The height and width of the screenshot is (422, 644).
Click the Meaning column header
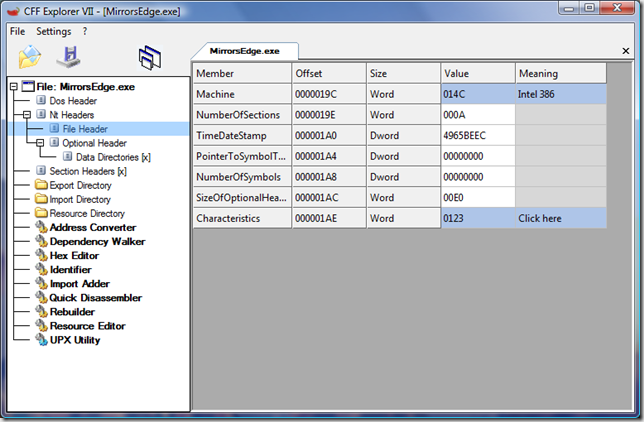pyautogui.click(x=561, y=73)
